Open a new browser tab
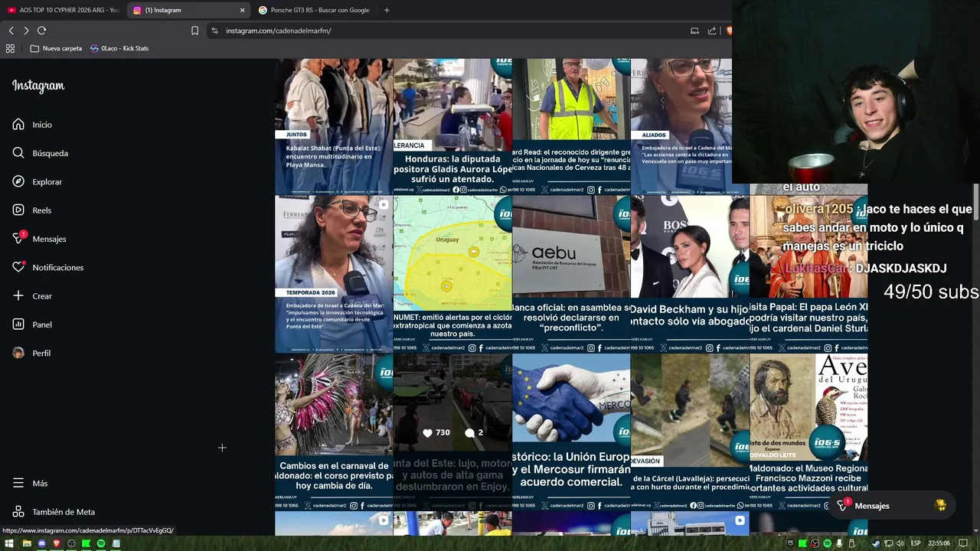This screenshot has width=980, height=551. [x=387, y=10]
